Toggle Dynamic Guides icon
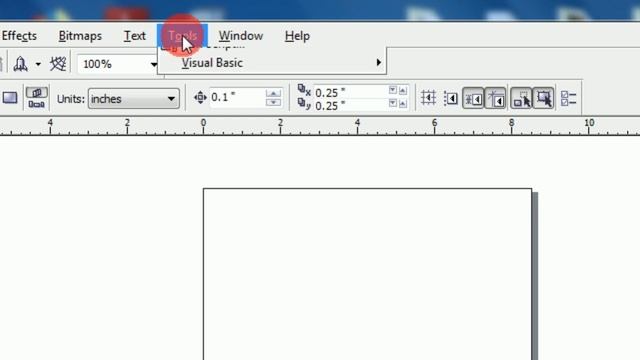Viewport: 640px width, 360px height. [x=495, y=98]
